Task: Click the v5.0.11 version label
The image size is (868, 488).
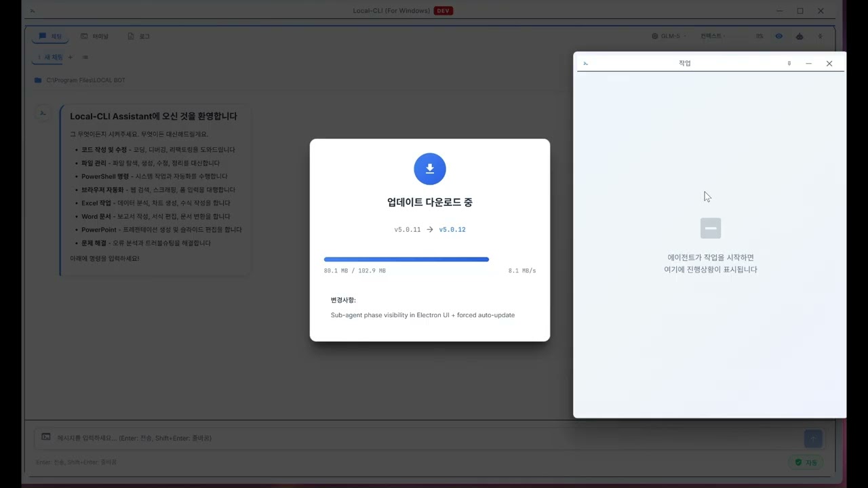Action: pyautogui.click(x=408, y=230)
